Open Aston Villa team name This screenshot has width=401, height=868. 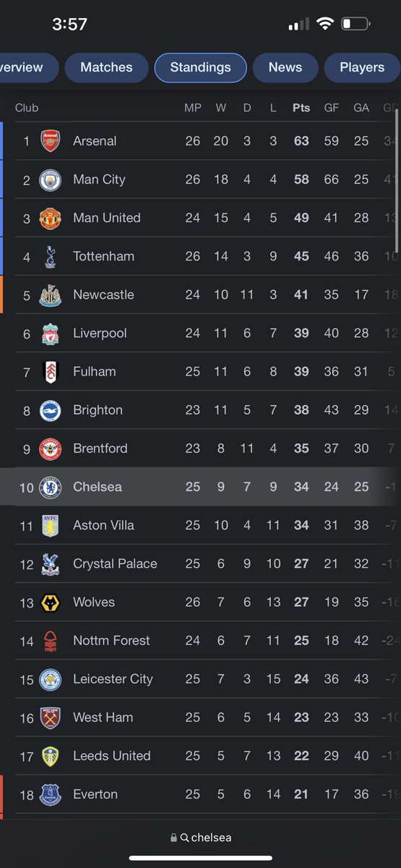[103, 525]
